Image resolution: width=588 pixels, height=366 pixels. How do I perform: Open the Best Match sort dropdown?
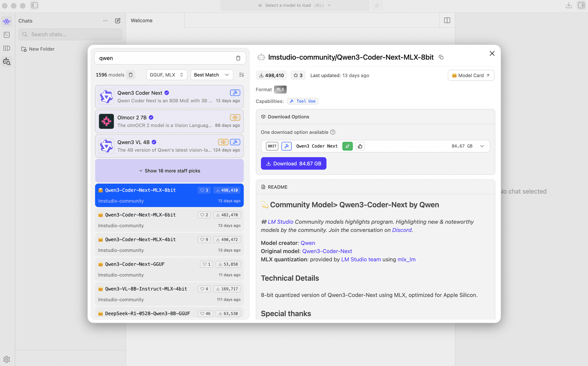(x=211, y=75)
